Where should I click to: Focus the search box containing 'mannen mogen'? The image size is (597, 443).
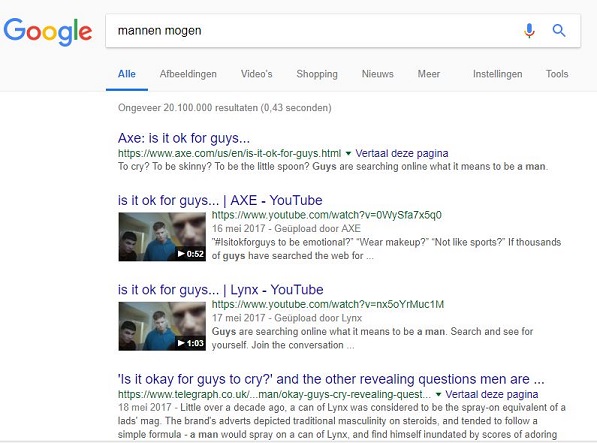coord(343,30)
